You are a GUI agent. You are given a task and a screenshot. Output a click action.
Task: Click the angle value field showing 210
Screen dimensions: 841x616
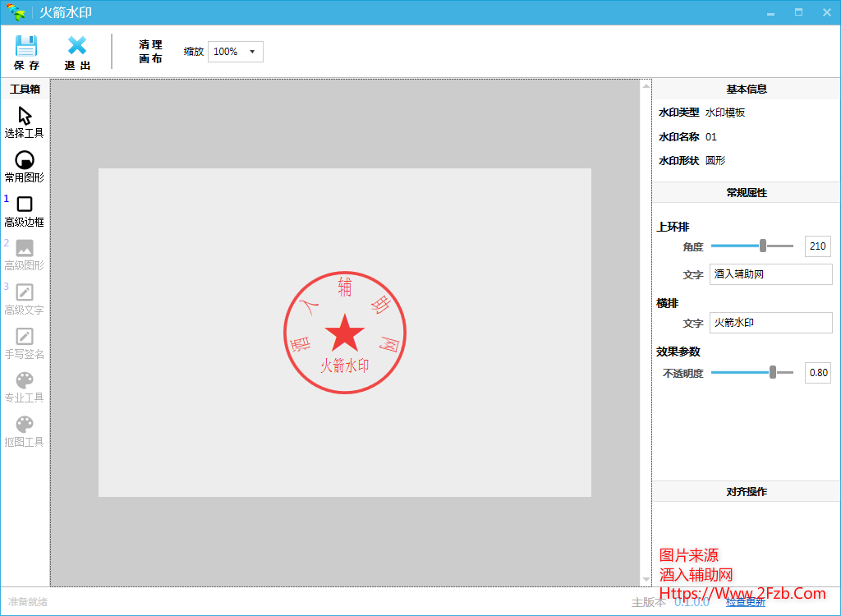(x=817, y=246)
